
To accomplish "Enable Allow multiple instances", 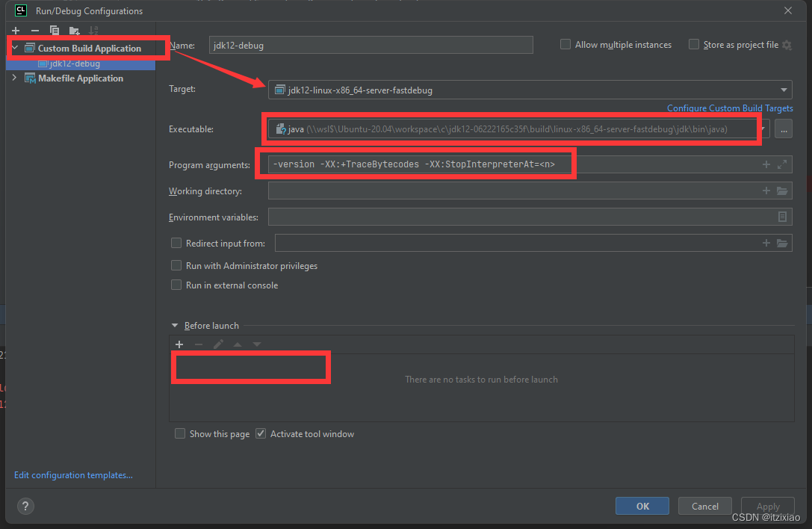I will tap(565, 45).
